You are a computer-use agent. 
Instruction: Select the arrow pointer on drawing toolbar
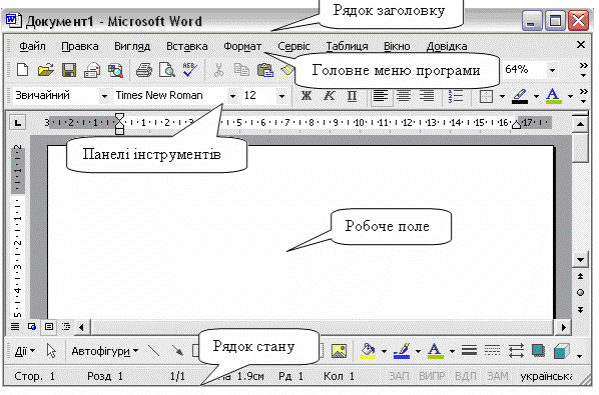[x=51, y=350]
